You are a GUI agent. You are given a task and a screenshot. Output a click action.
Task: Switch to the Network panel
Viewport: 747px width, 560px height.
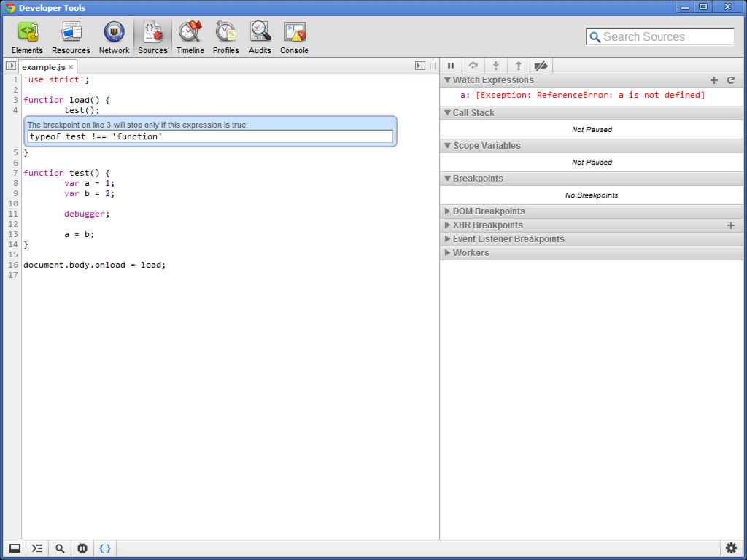pos(114,38)
